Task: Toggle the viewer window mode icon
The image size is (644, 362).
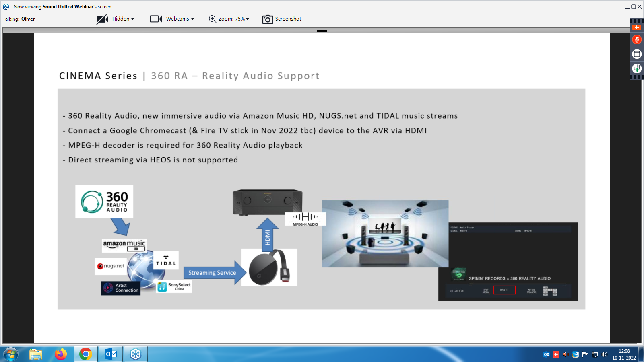Action: coord(637,54)
